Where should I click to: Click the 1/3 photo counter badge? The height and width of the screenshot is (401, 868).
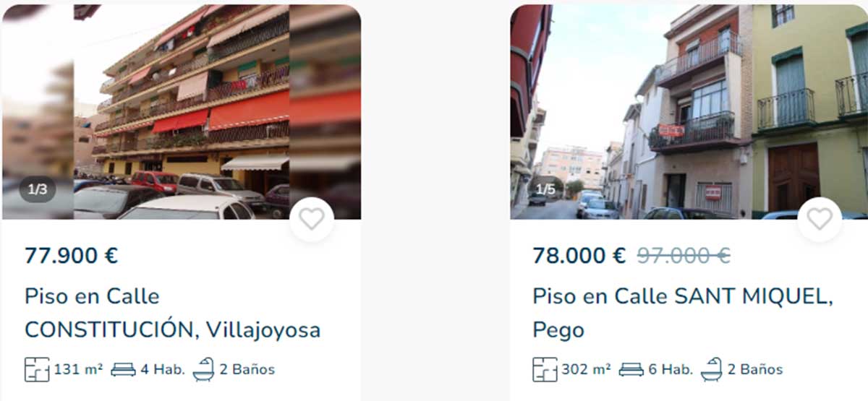(x=38, y=190)
